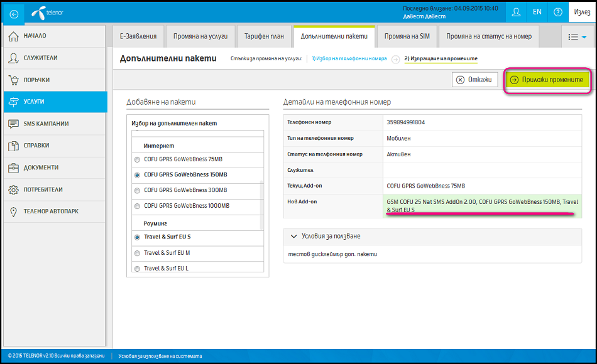Click the home icon beside НАЧАЛО

[x=13, y=36]
